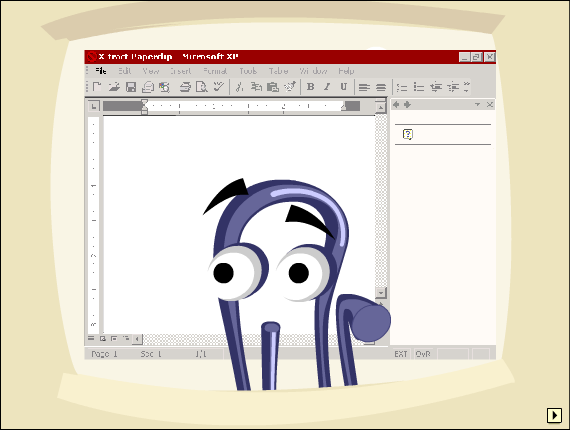570x430 pixels.
Task: Click the play arrow button at bottom right
Action: pyautogui.click(x=554, y=415)
